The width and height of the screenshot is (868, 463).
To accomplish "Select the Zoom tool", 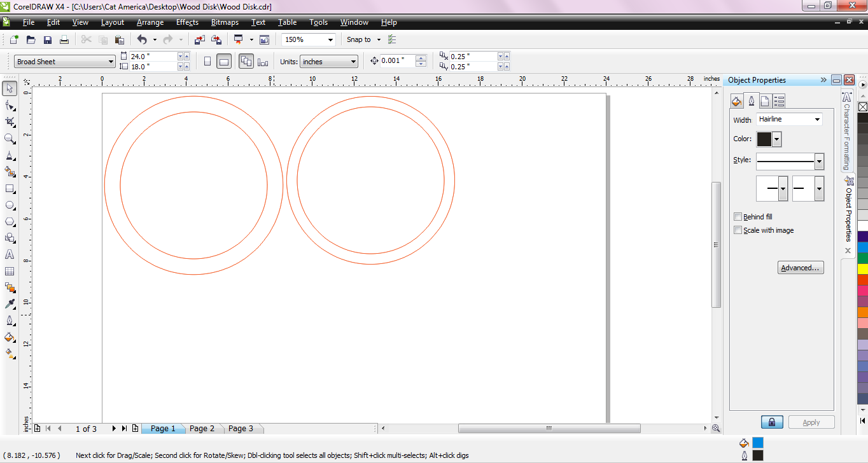I will click(x=9, y=139).
